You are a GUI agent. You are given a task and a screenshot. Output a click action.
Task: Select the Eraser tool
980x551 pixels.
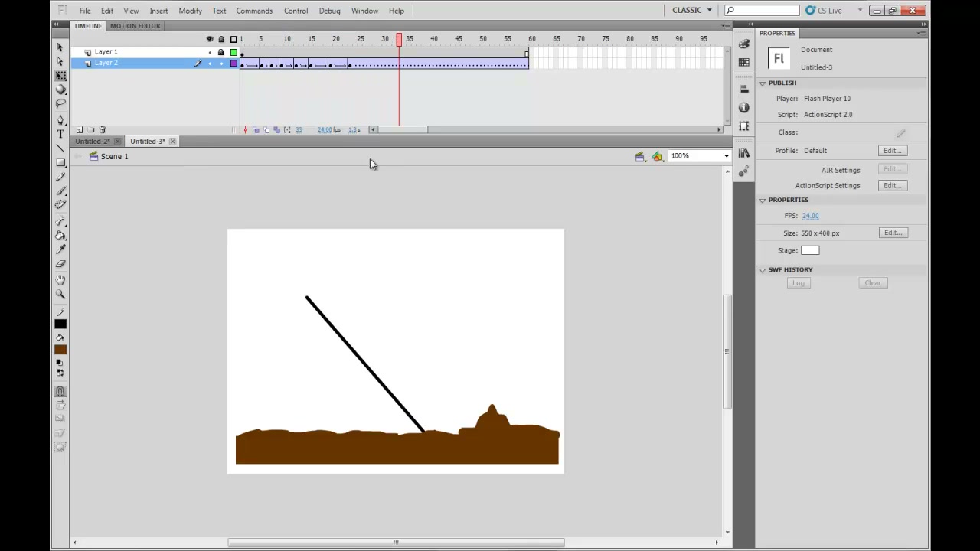click(x=60, y=263)
